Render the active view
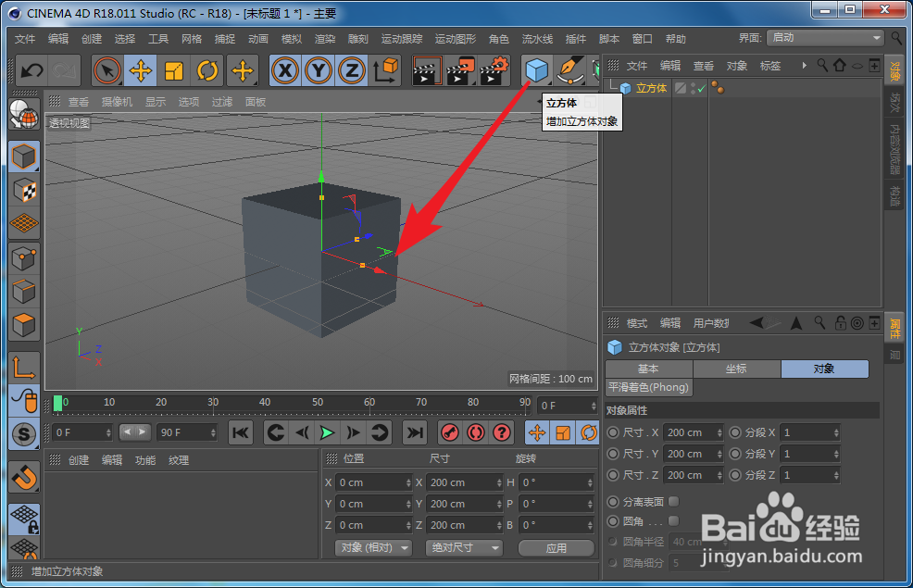 (x=426, y=71)
